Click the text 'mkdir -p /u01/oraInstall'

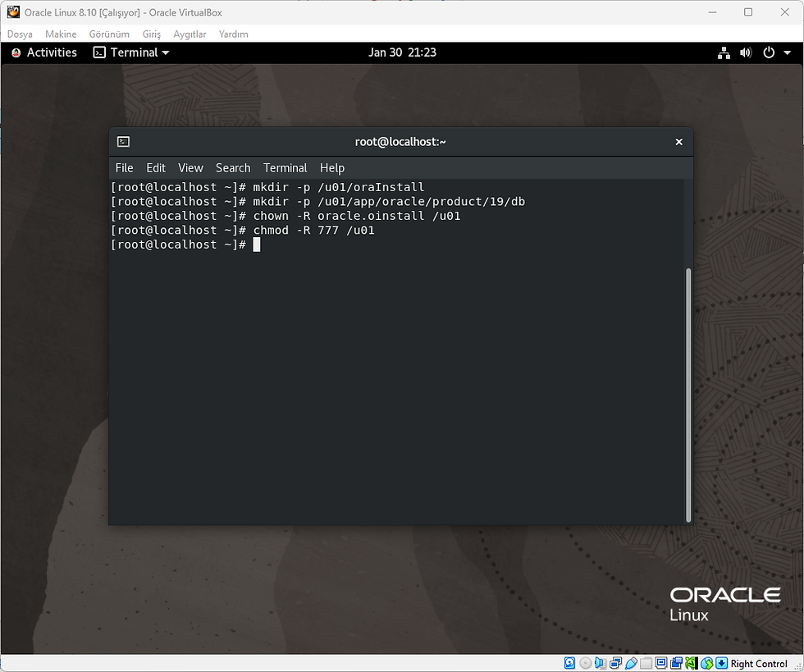(338, 187)
